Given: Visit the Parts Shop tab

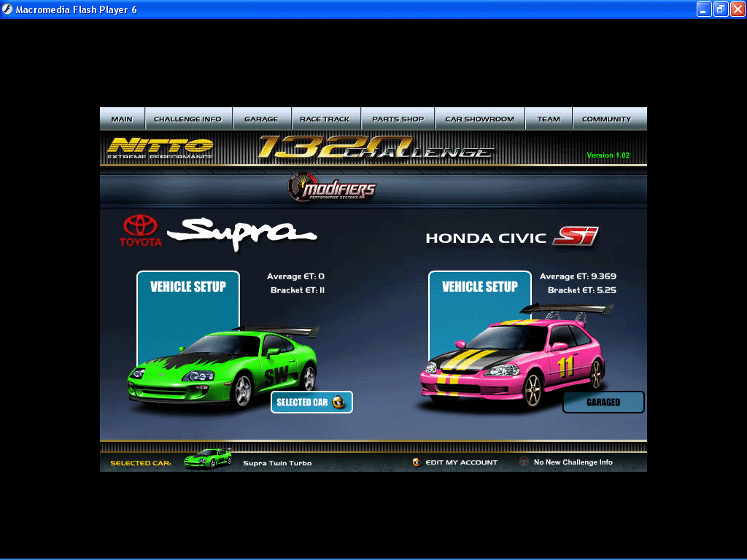Looking at the screenshot, I should click(x=398, y=119).
